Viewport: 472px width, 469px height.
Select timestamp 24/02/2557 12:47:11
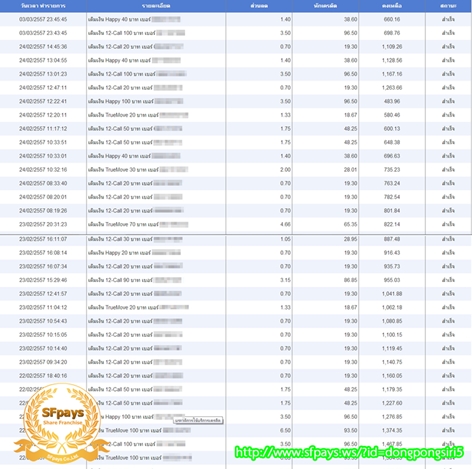click(43, 88)
